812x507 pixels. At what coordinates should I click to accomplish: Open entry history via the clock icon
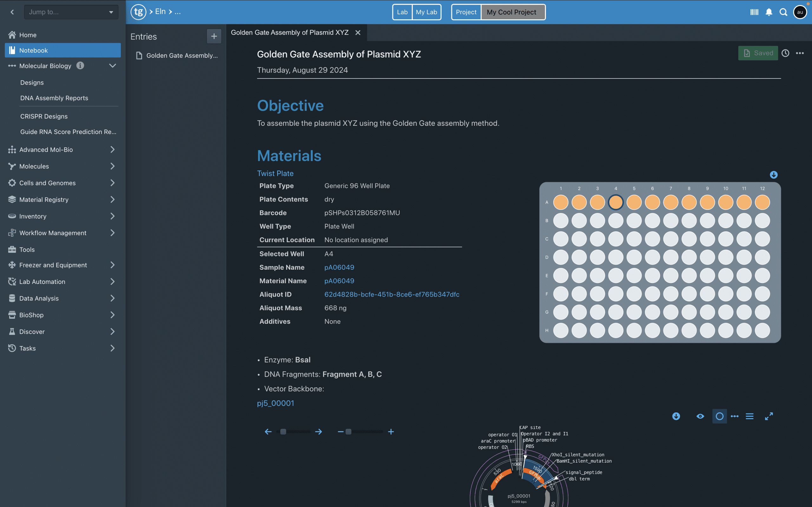[785, 53]
